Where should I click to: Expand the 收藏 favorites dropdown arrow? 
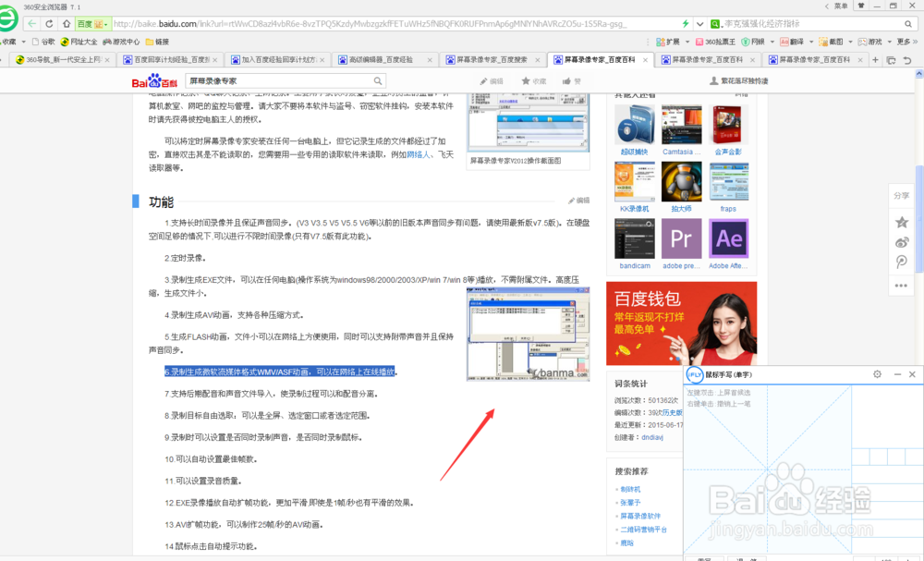24,42
